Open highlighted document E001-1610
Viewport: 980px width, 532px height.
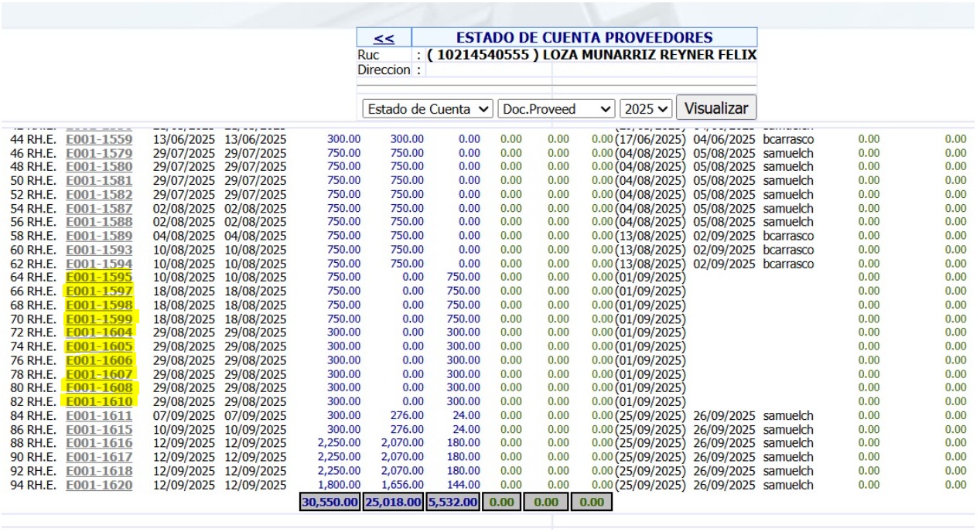point(99,401)
